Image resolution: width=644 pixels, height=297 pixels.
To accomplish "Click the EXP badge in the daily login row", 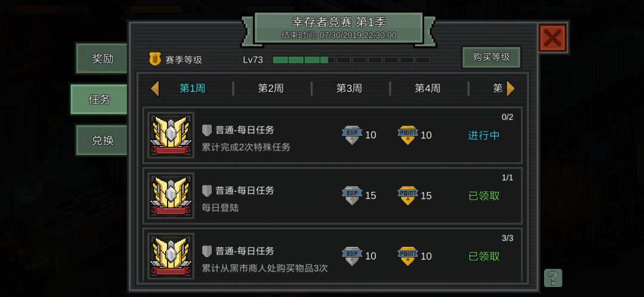I will point(352,196).
